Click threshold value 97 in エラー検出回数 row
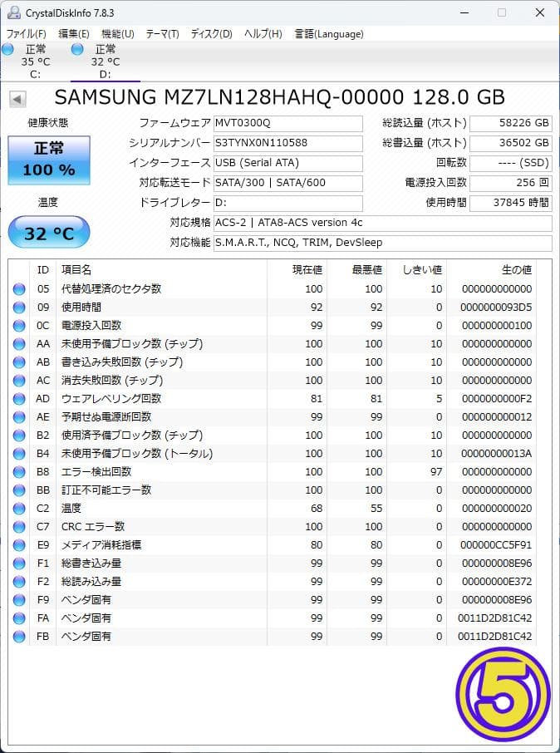Viewport: 560px width, 753px height. point(436,472)
